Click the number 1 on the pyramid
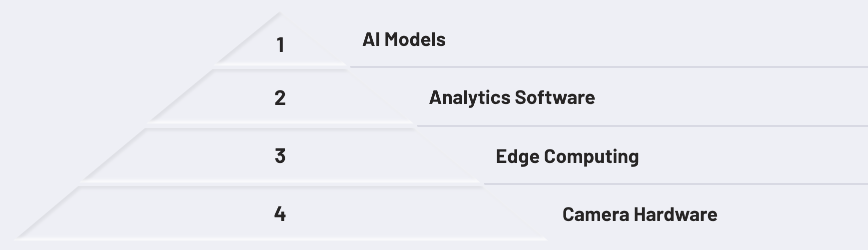The height and width of the screenshot is (250, 868). coord(280,45)
